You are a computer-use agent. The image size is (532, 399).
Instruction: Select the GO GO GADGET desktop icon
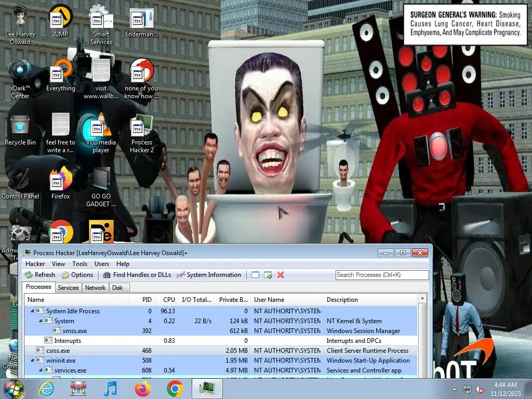[101, 187]
